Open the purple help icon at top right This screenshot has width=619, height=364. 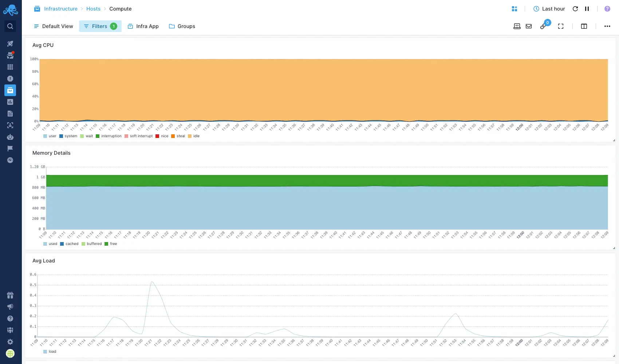(x=607, y=9)
